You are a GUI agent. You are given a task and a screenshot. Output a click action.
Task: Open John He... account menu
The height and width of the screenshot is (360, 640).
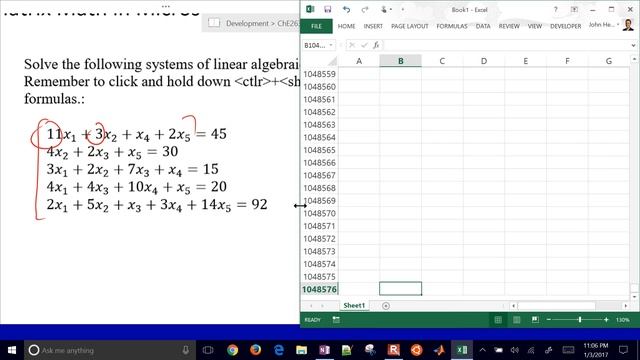tap(603, 25)
